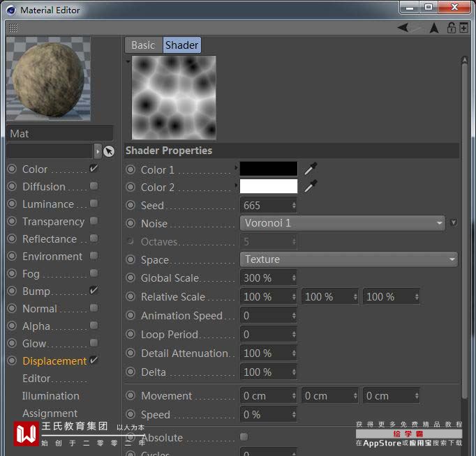Click animation dot beside Delta

point(131,372)
